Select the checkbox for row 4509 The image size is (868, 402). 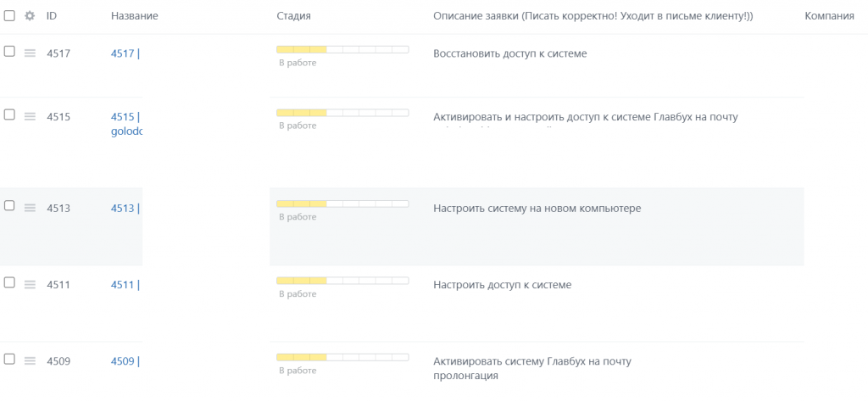(9, 360)
